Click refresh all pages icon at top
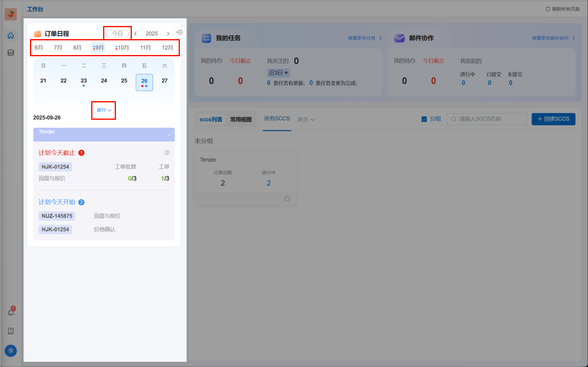Viewport: 588px width, 367px height. (548, 9)
